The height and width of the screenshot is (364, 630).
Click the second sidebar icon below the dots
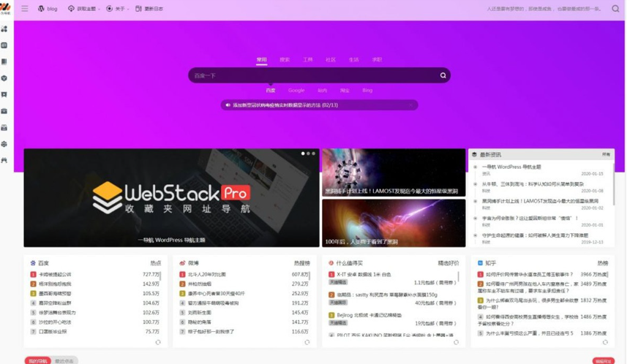4,45
